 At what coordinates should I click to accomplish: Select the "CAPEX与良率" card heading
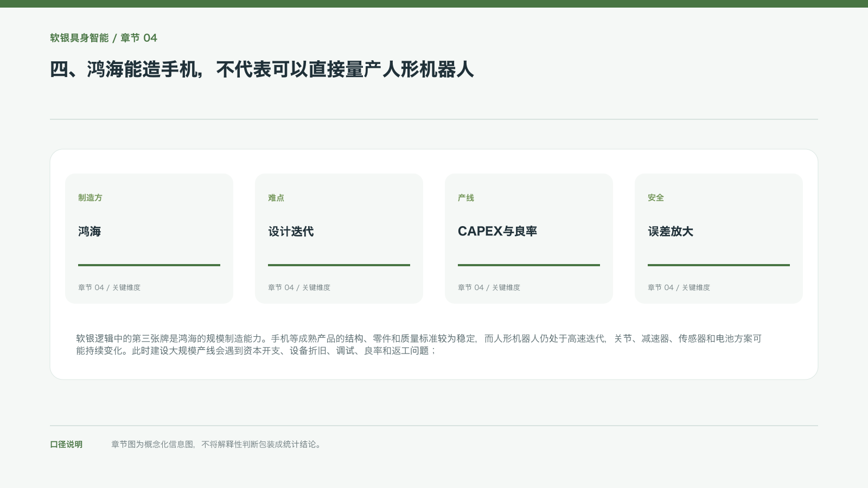pyautogui.click(x=497, y=232)
